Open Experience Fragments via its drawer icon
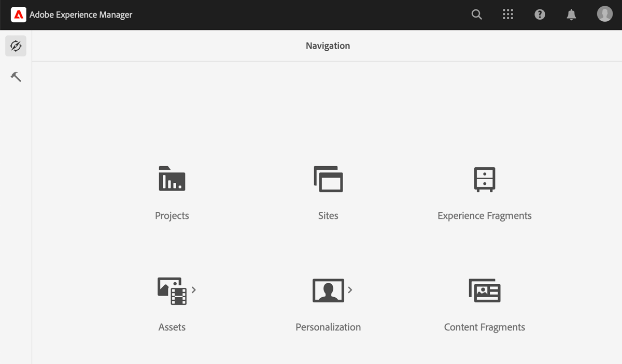The height and width of the screenshot is (364, 622). (x=485, y=179)
